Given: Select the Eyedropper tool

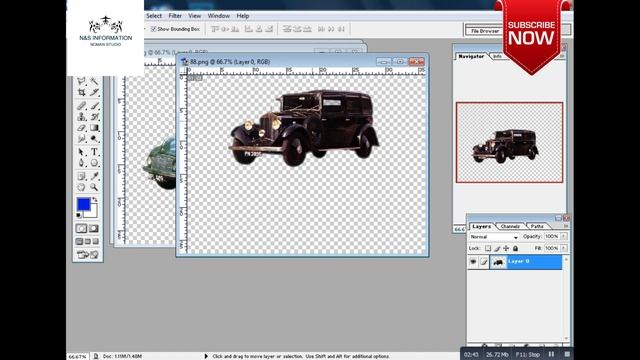Looking at the screenshot, I should (x=94, y=176).
